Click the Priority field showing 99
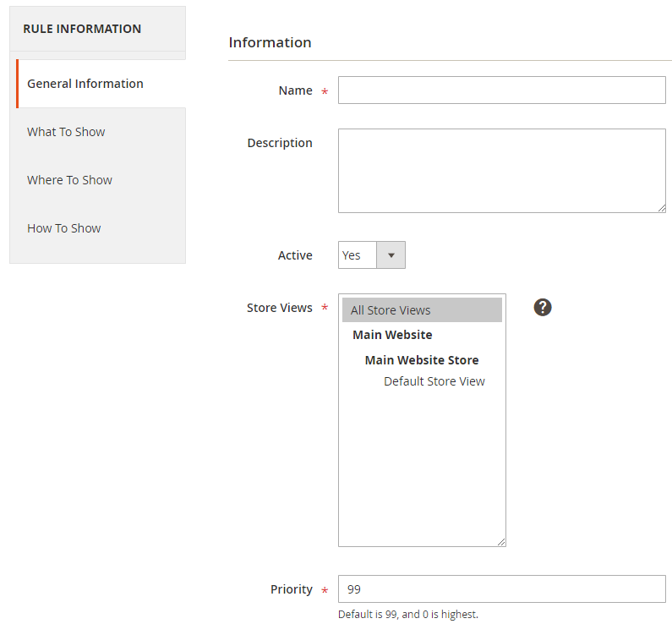Screen dimensions: 672x624 (501, 589)
